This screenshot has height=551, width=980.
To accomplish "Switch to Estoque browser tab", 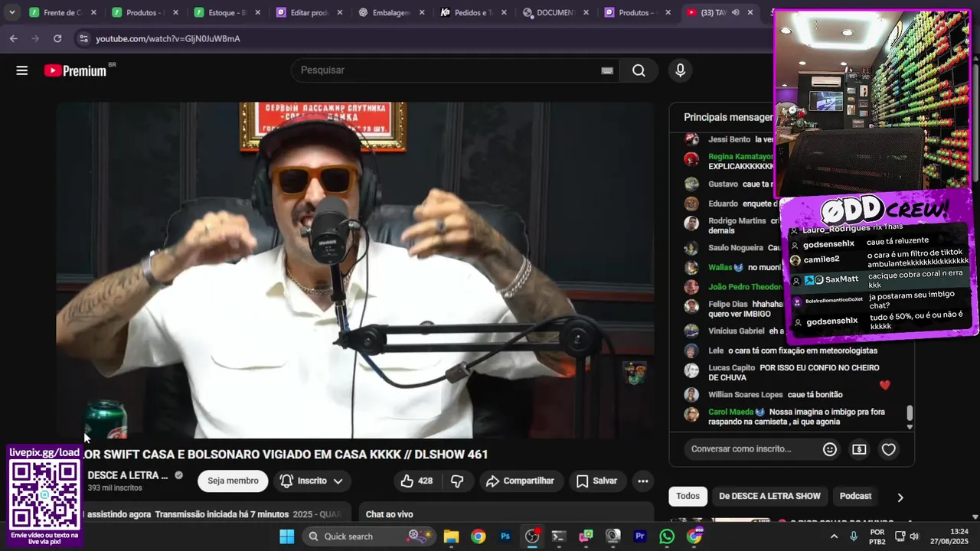I will [227, 12].
